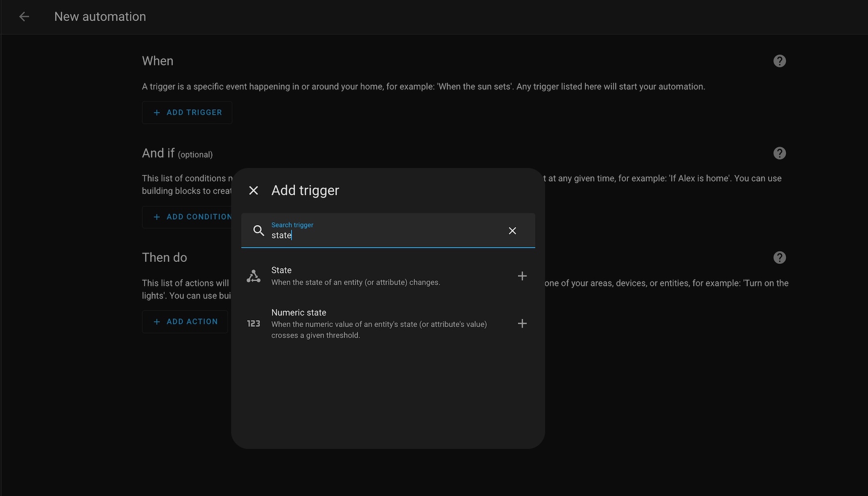Click the 'Search trigger' floating label
Screen dimensions: 868x496
292,225
